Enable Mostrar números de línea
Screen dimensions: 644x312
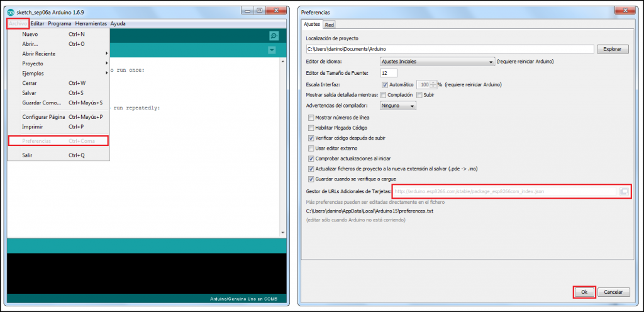[311, 118]
